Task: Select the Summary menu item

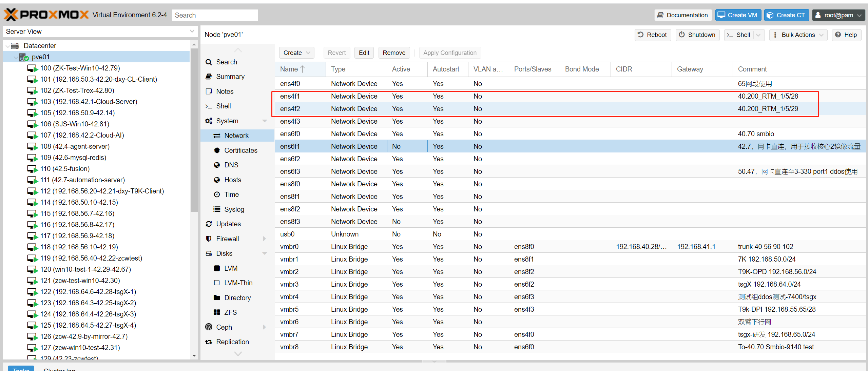Action: [230, 77]
